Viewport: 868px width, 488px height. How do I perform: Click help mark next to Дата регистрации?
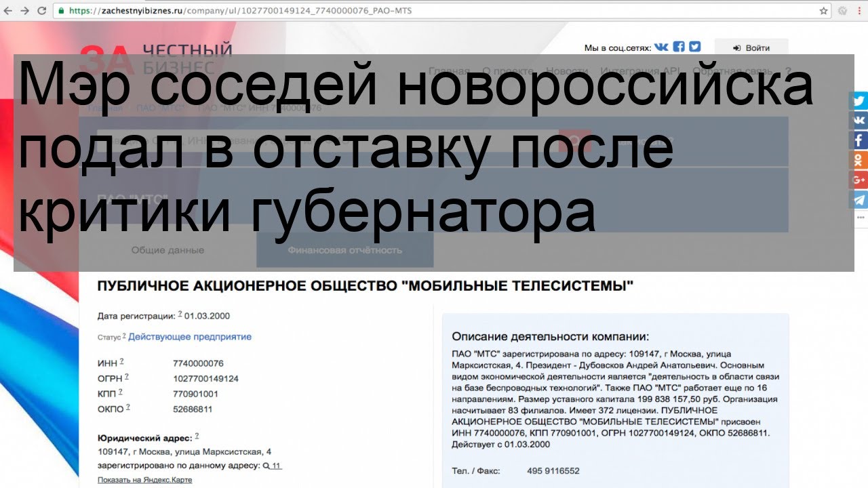(x=180, y=314)
